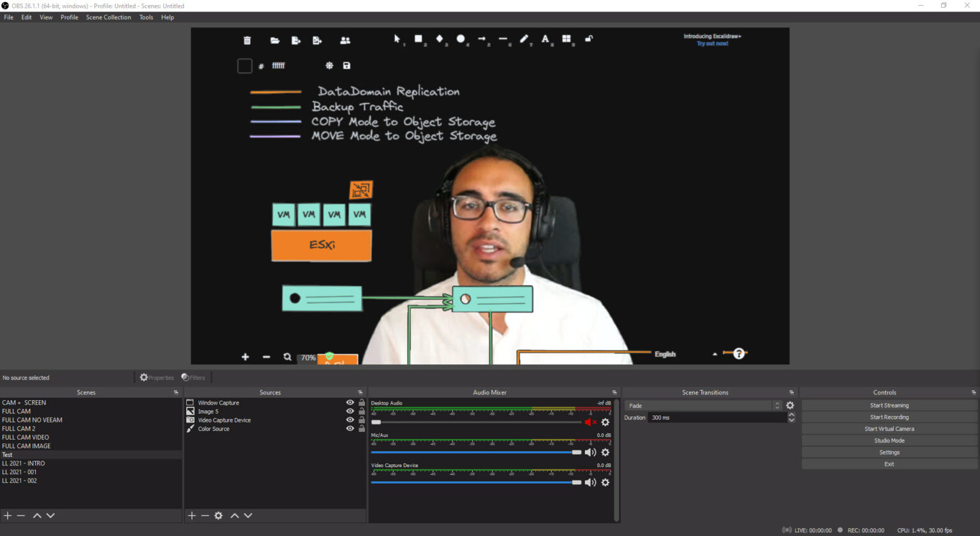Hide the Window Capture source

pyautogui.click(x=350, y=403)
